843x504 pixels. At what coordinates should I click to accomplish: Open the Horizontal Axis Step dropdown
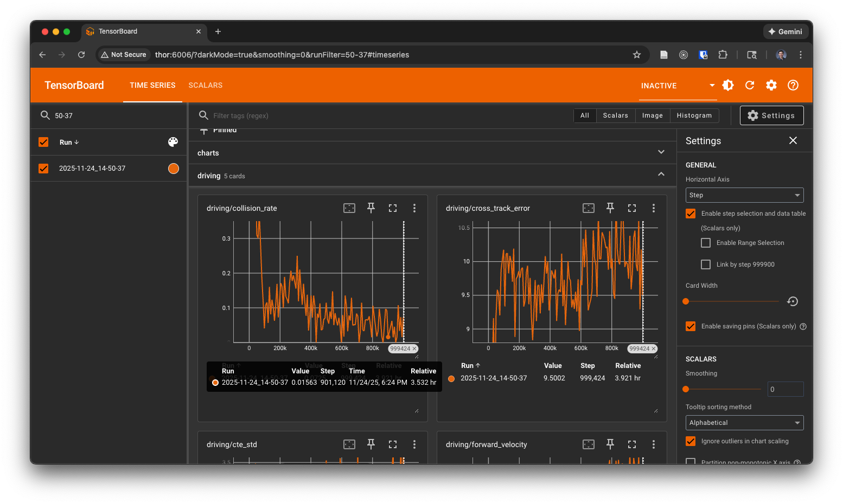744,195
